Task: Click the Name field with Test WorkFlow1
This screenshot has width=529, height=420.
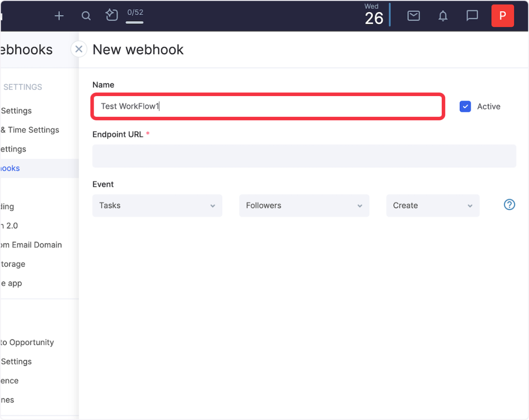Action: (x=268, y=106)
